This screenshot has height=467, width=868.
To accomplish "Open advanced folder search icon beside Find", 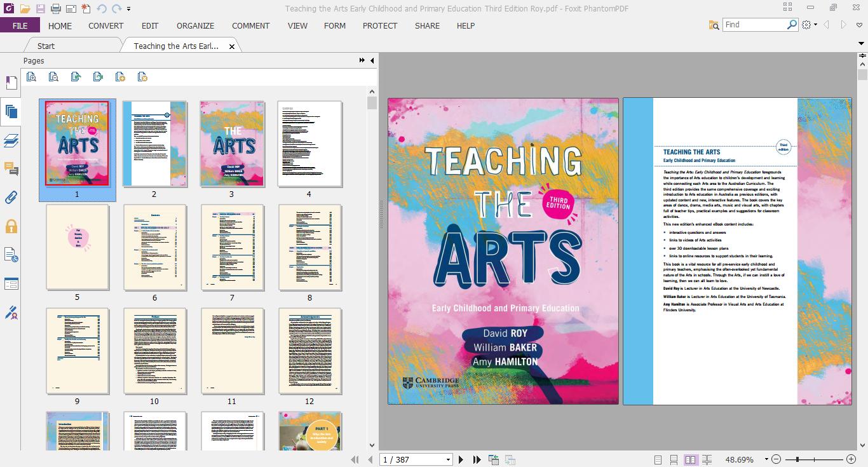I will pyautogui.click(x=714, y=25).
